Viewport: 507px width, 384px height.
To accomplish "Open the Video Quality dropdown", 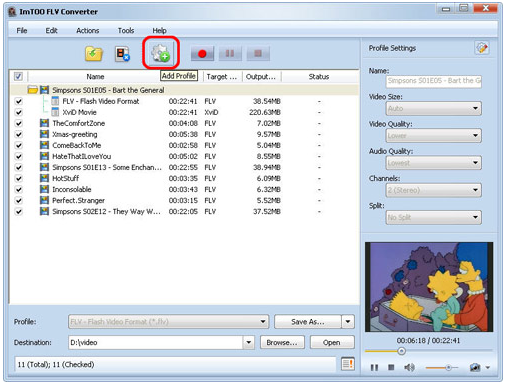I will [434, 136].
